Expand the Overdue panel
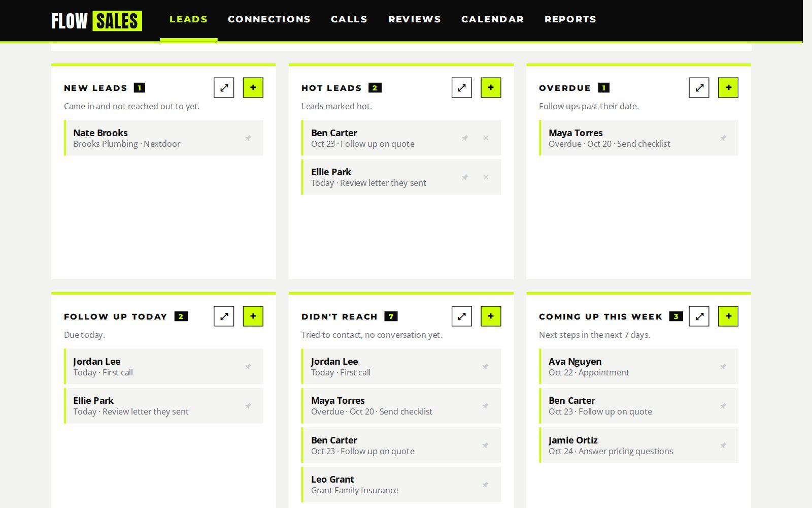This screenshot has width=812, height=508. point(699,87)
